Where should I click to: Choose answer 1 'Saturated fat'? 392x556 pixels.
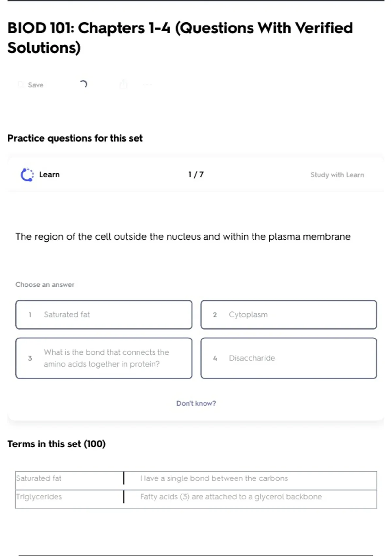tap(104, 315)
